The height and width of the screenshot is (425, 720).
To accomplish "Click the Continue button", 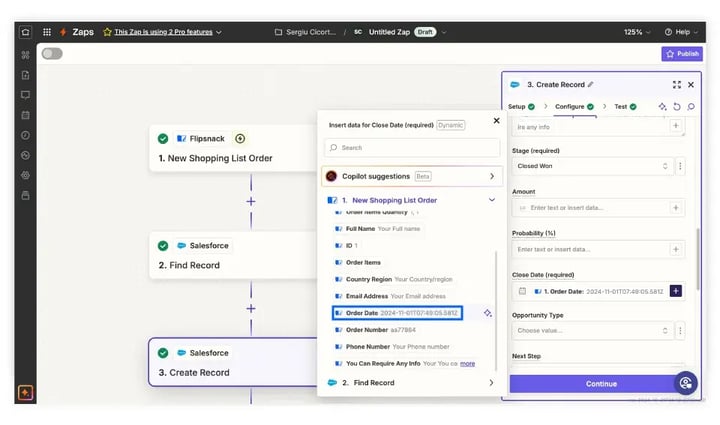I will (x=601, y=384).
